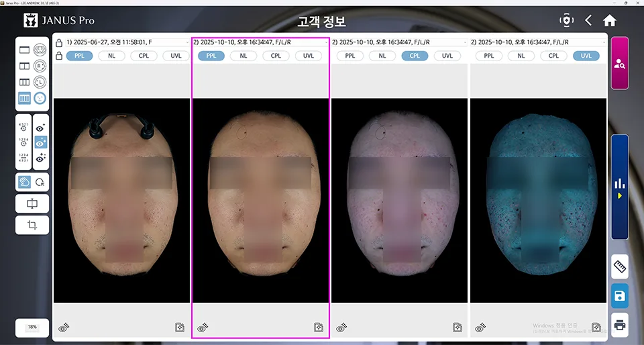Viewport: 644px width, 345px height.
Task: Click the 1234/4321 comparison order icon
Action: pyautogui.click(x=23, y=157)
